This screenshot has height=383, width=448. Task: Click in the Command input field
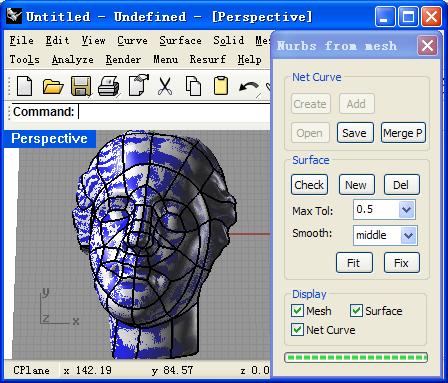pos(173,112)
